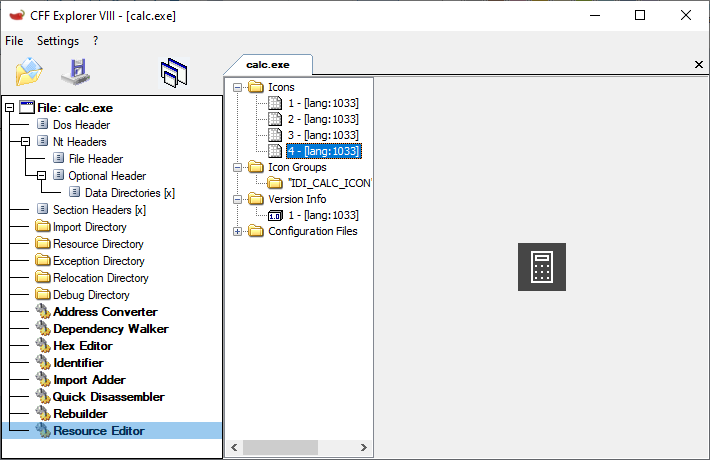Viewport: 710px width, 460px height.
Task: Click the Relocation Directory folder icon
Action: (x=43, y=277)
